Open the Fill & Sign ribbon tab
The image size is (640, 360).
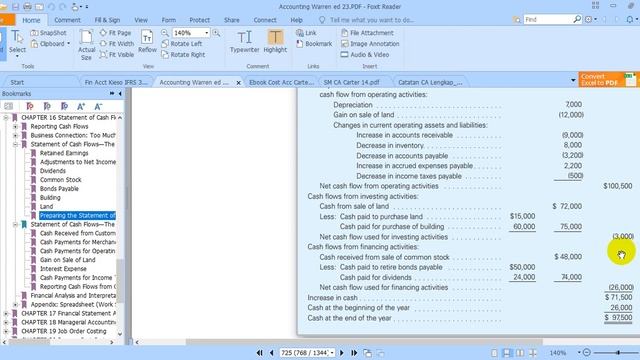(x=107, y=20)
